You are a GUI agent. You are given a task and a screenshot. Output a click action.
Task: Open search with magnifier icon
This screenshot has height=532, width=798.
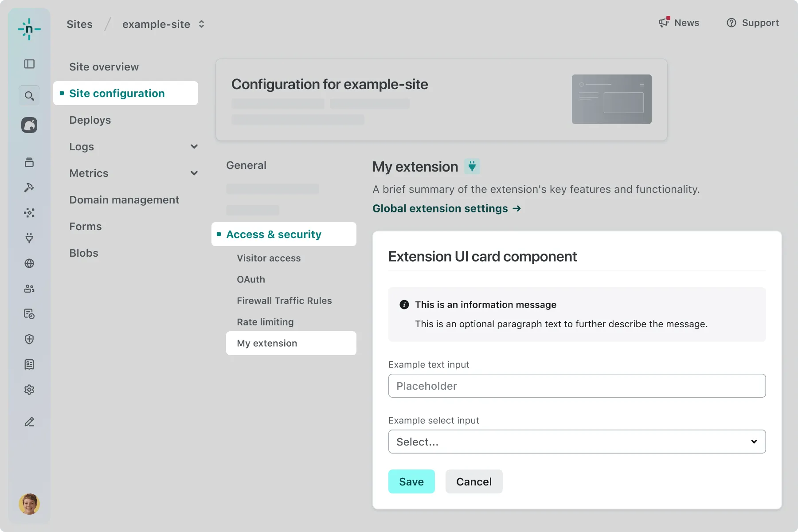[29, 96]
